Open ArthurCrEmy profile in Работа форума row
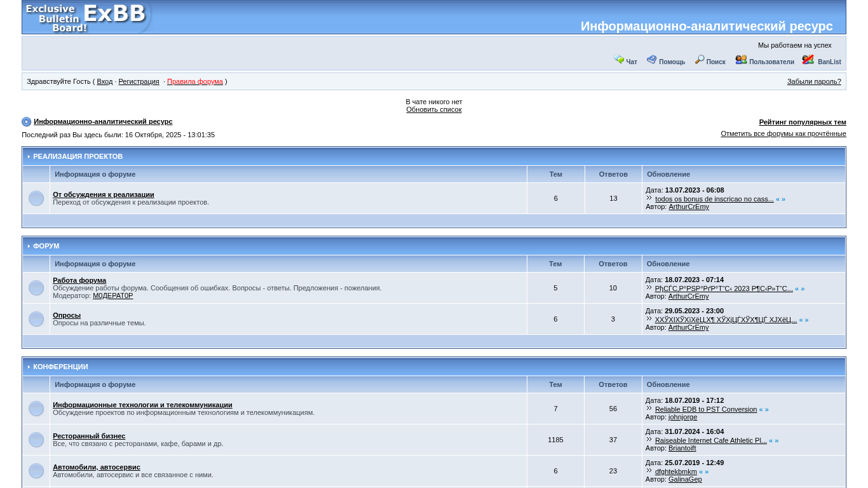This screenshot has height=488, width=868. pos(688,296)
